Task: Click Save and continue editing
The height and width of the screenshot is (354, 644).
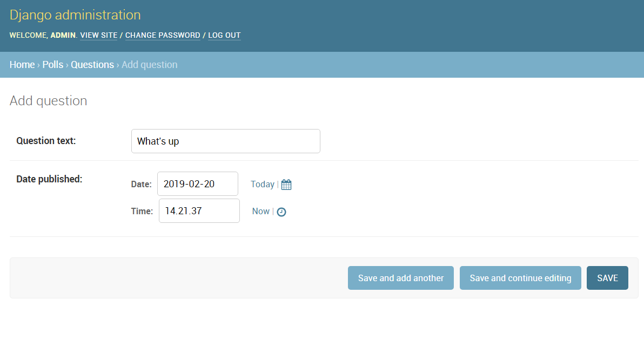Action: pyautogui.click(x=520, y=278)
